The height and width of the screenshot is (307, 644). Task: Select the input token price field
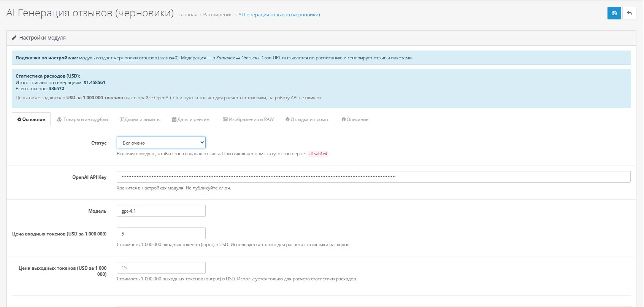(161, 234)
